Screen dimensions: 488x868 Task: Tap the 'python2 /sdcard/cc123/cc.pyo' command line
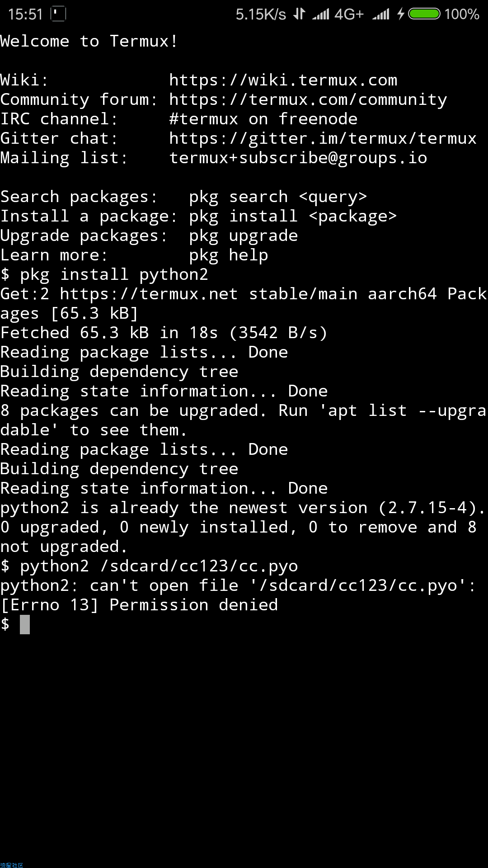(x=150, y=566)
